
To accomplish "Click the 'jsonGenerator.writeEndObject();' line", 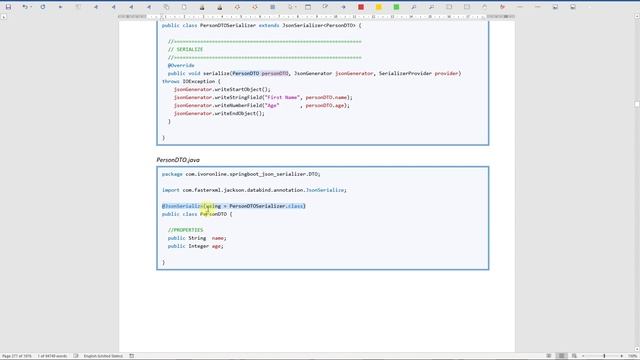I will coord(219,113).
